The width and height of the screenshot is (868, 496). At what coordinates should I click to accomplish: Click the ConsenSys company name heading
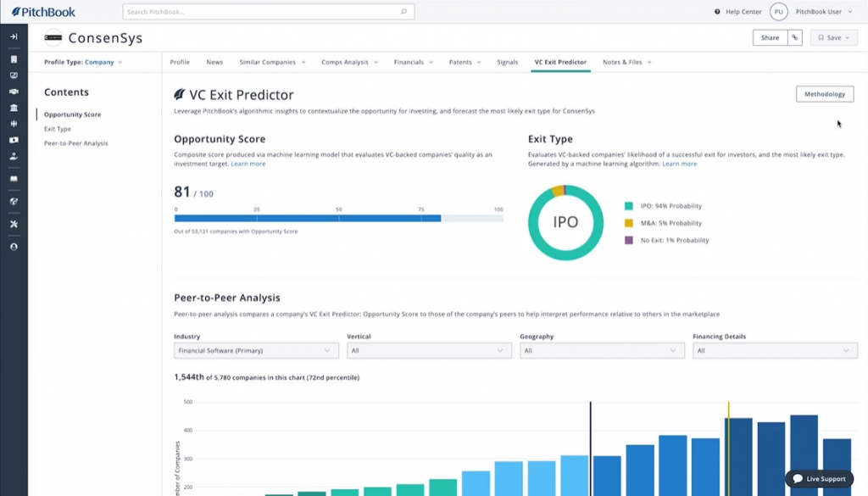tap(105, 37)
